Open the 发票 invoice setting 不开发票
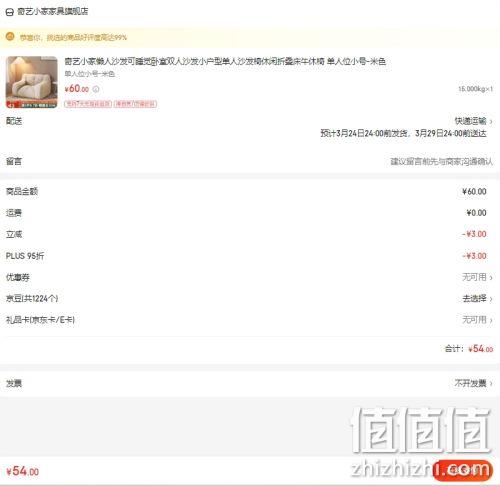The height and width of the screenshot is (486, 500). pyautogui.click(x=473, y=383)
